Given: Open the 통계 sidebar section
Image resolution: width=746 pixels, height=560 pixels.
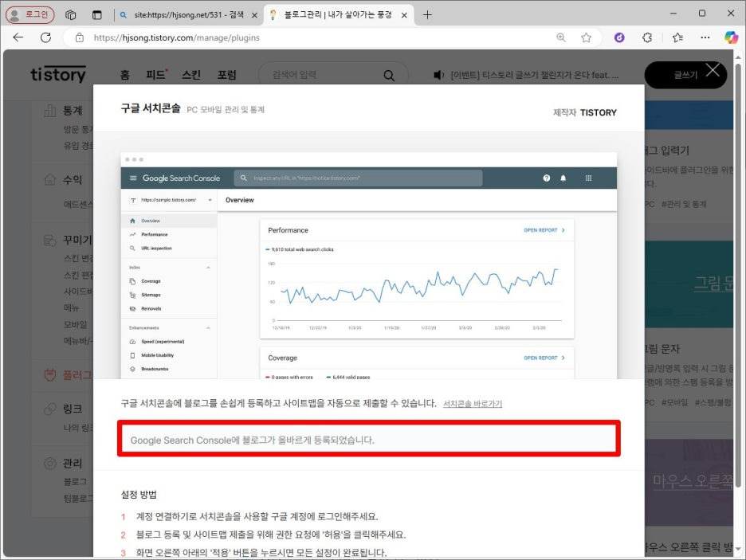Looking at the screenshot, I should point(73,110).
